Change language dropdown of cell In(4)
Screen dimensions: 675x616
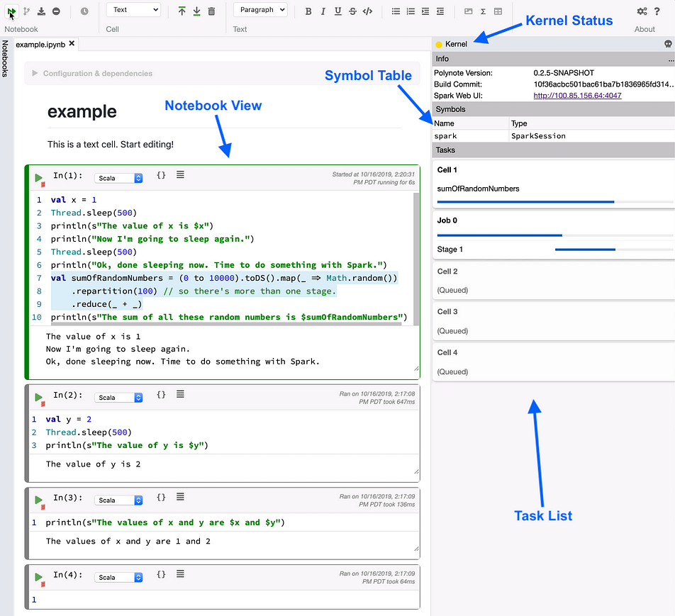click(118, 577)
